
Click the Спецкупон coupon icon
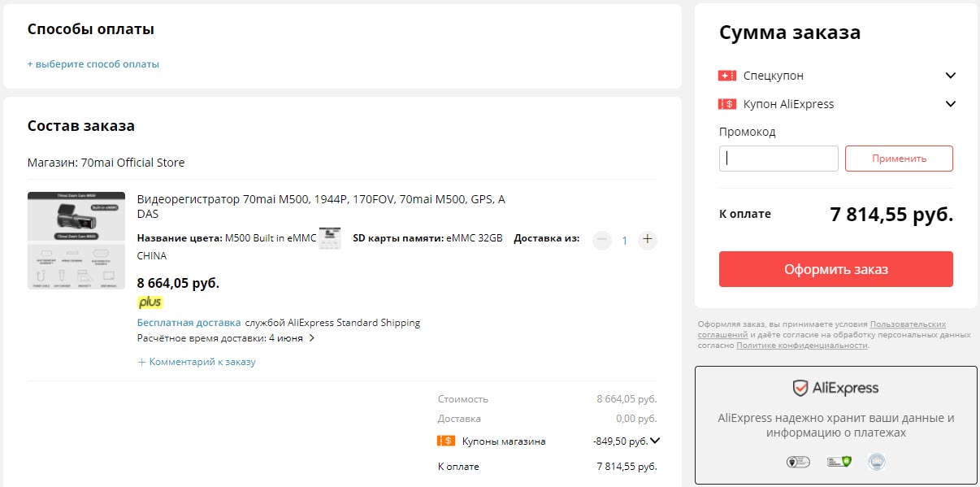point(726,76)
